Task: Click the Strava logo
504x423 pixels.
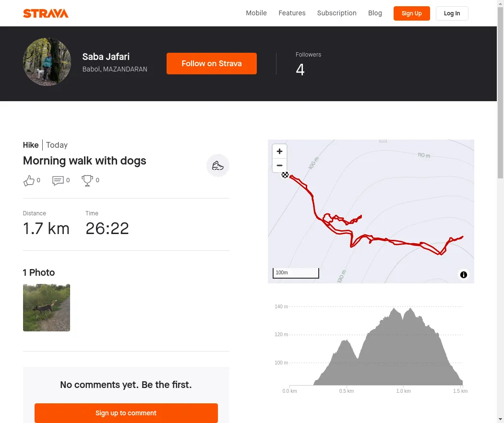Action: tap(46, 13)
